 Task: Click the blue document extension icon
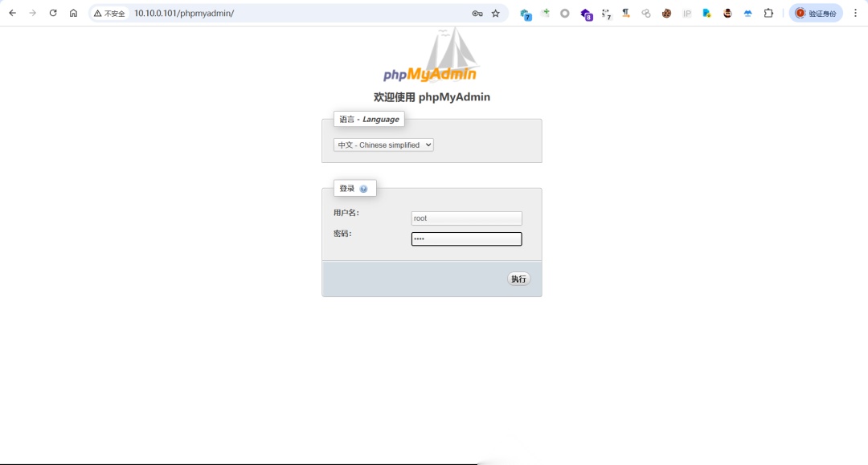pos(707,14)
